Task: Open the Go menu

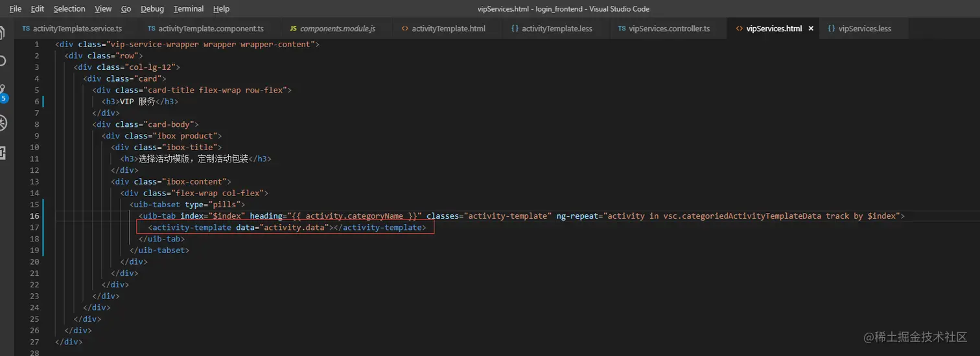Action: click(x=126, y=8)
